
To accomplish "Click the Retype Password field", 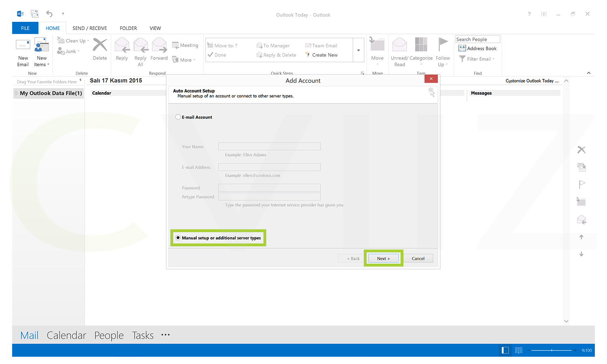I will tap(270, 197).
